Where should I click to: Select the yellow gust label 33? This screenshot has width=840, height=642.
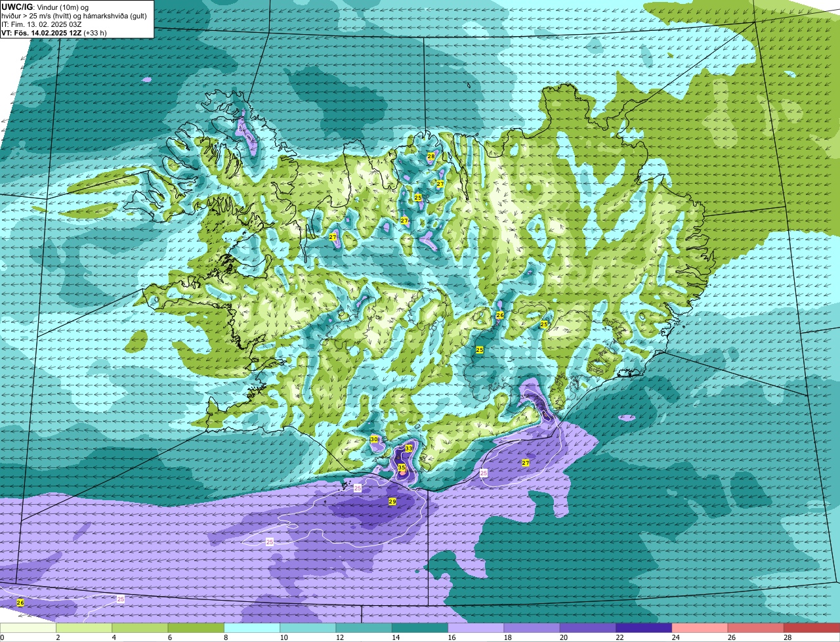[x=409, y=448]
